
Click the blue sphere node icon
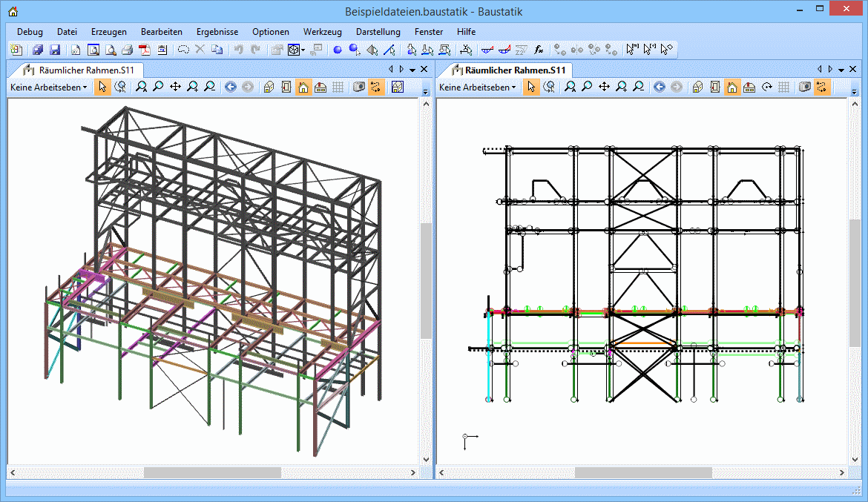(x=337, y=50)
